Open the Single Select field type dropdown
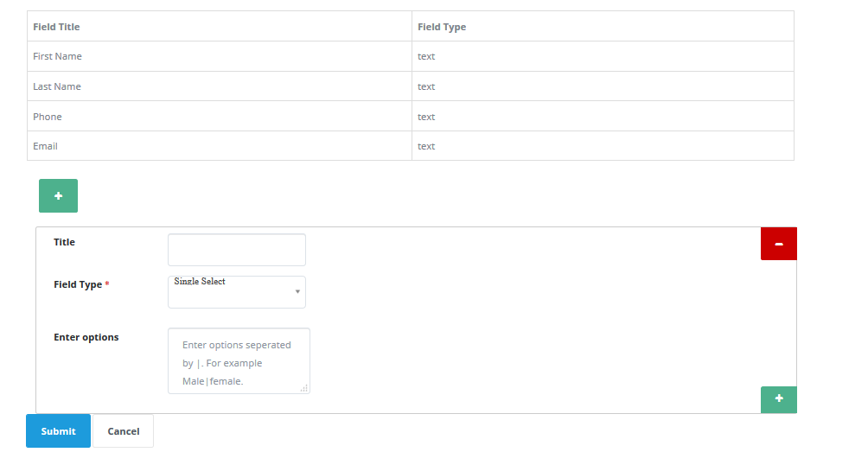This screenshot has width=868, height=465. point(237,292)
